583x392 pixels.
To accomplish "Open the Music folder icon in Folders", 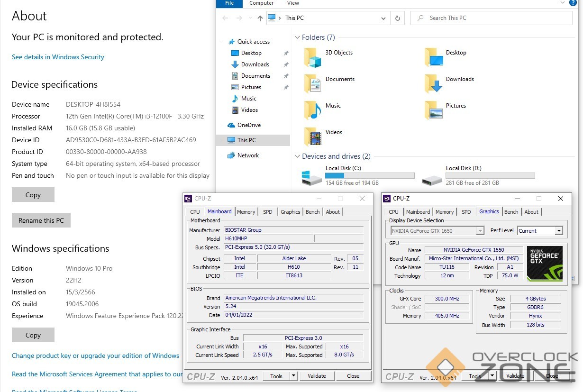I will 313,110.
